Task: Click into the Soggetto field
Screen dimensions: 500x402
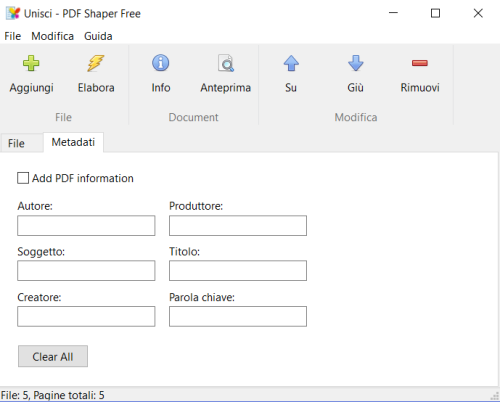Action: (x=86, y=271)
